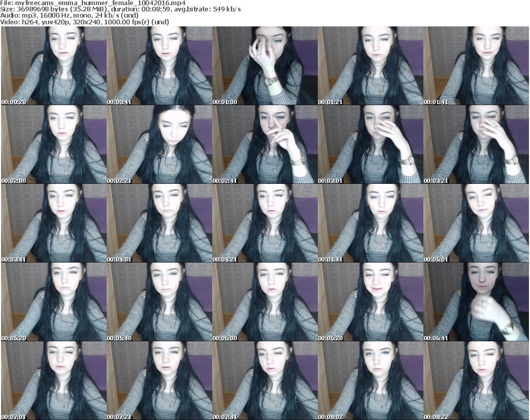Select the thumbnail frame stamped 00:02:21

[159, 144]
